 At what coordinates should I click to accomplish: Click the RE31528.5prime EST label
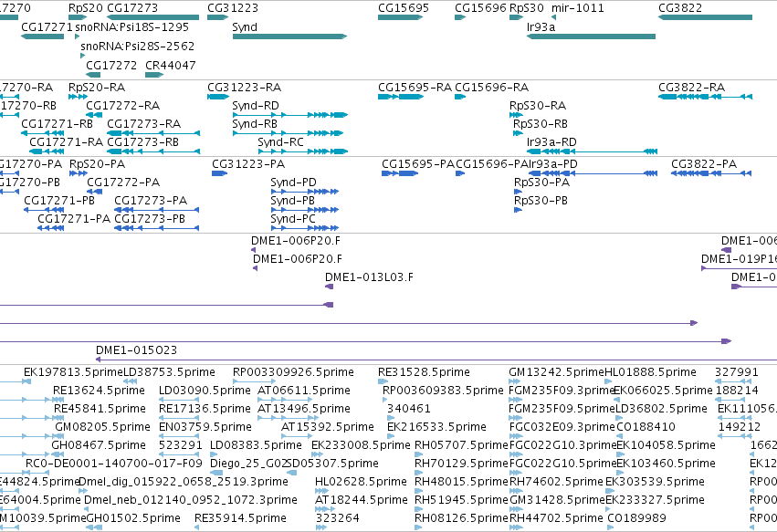424,372
